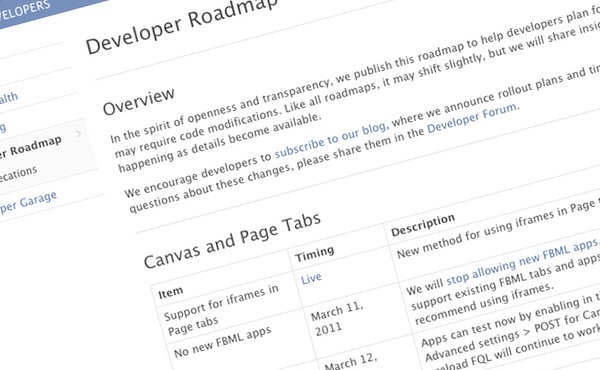Select the sidebar item ending in 'ecations'
The height and width of the screenshot is (370, 600).
[x=18, y=174]
